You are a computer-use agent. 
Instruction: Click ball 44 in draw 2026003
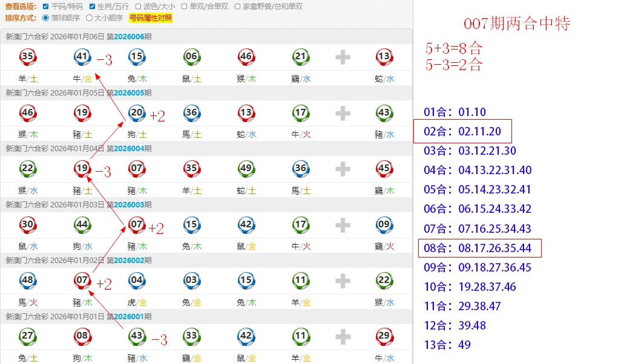click(x=82, y=225)
